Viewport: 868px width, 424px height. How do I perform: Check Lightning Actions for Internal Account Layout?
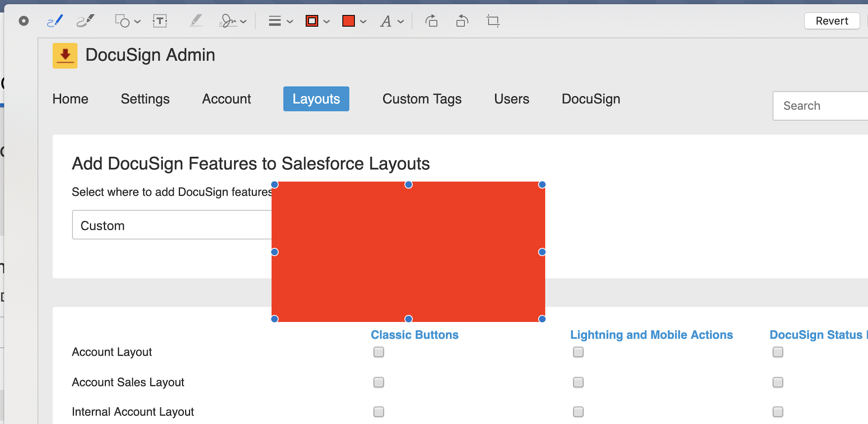click(578, 412)
